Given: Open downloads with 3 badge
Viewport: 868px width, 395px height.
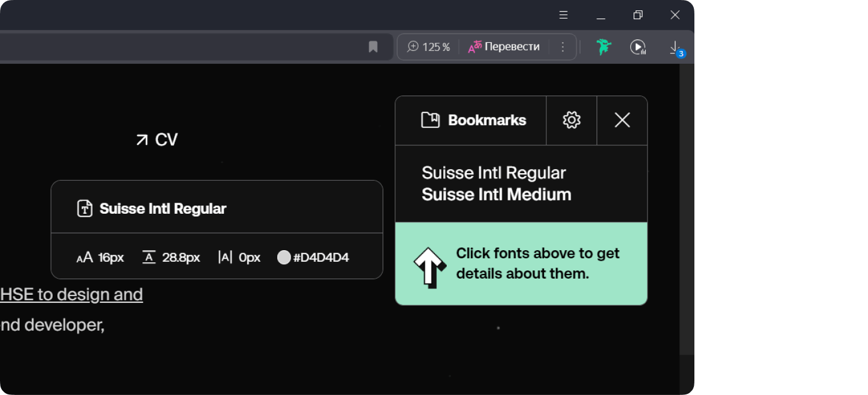Looking at the screenshot, I should click(675, 47).
